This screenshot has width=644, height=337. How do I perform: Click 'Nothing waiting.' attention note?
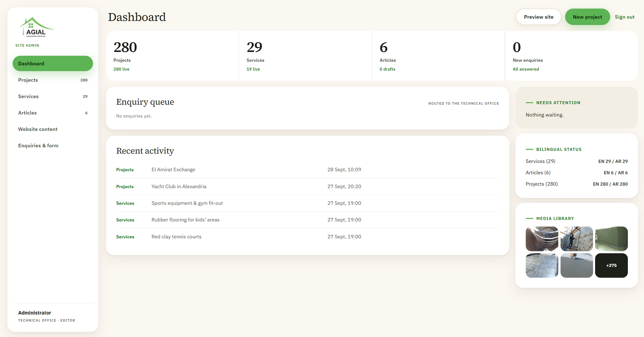tap(545, 115)
